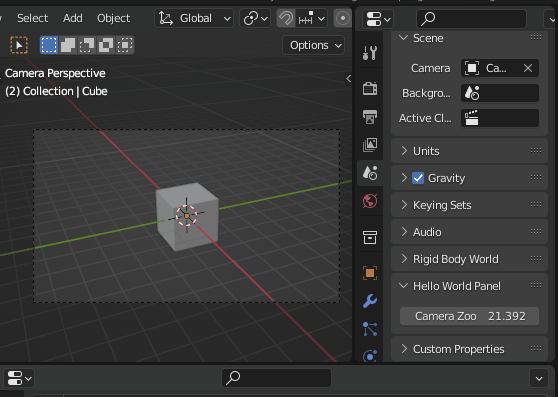Choose Set New Selection mode
558x397 pixels.
49,45
